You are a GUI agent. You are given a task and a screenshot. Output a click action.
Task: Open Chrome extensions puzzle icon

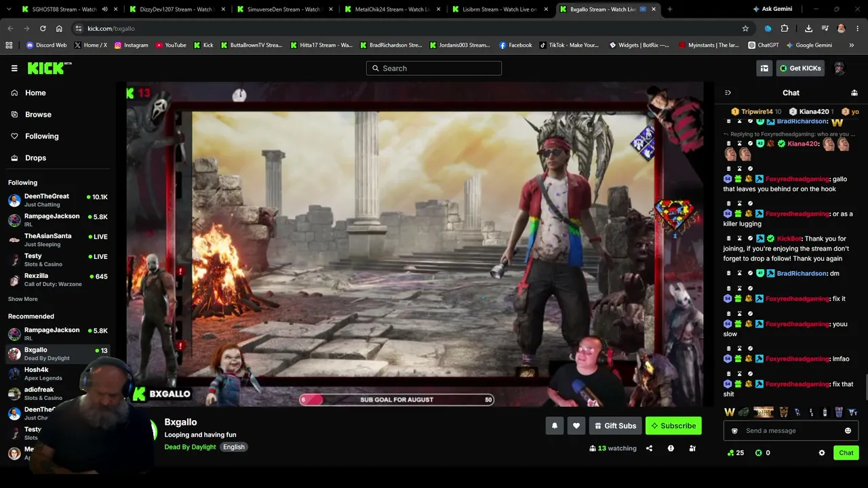785,28
